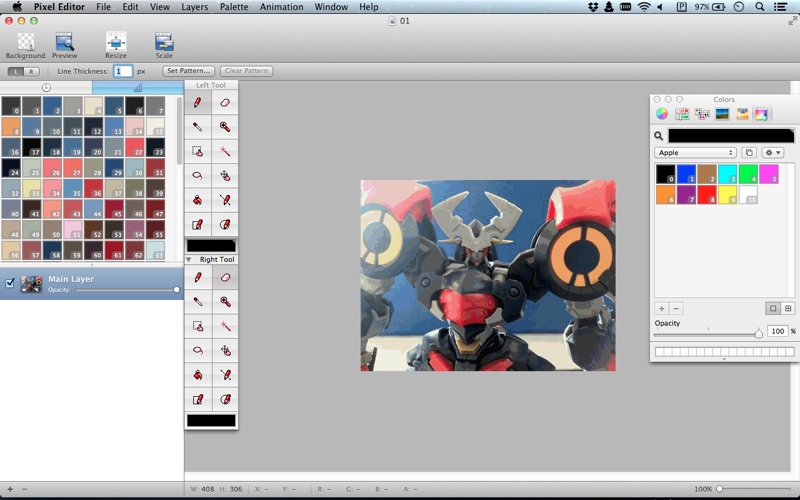This screenshot has height=500, width=800.
Task: Click the Clear Pattern button
Action: point(246,71)
